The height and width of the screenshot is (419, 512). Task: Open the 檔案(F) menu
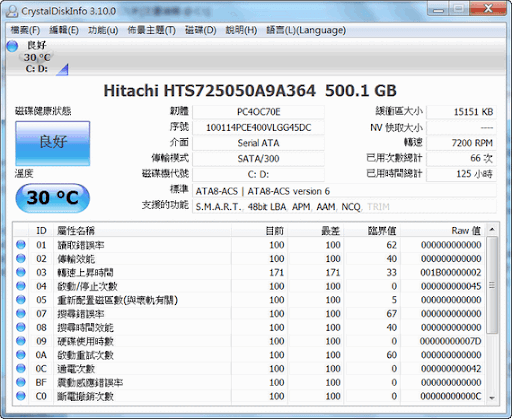(x=25, y=30)
